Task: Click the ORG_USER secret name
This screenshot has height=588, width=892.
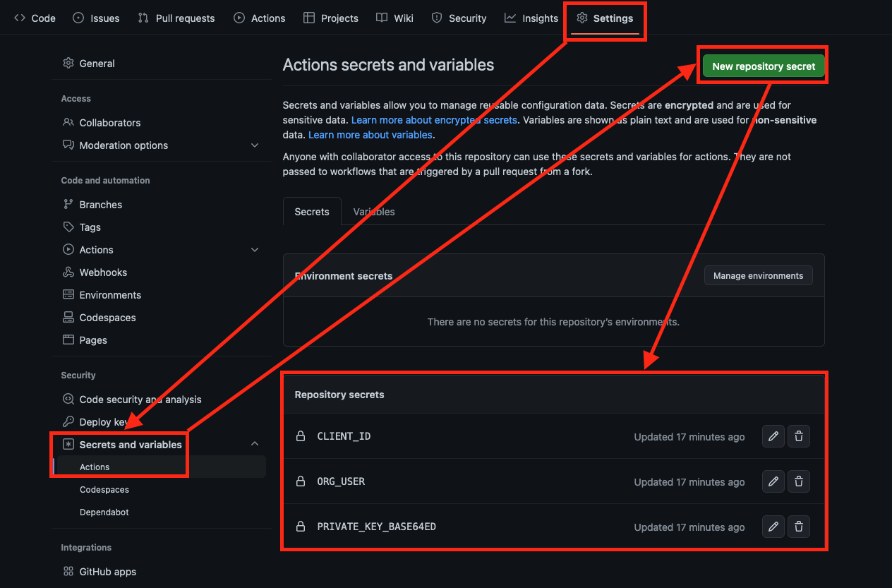Action: coord(341,481)
